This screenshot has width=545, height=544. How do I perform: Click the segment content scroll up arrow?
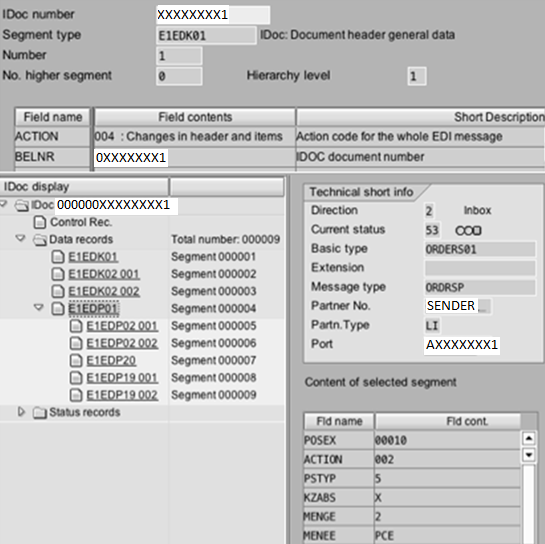[529, 438]
